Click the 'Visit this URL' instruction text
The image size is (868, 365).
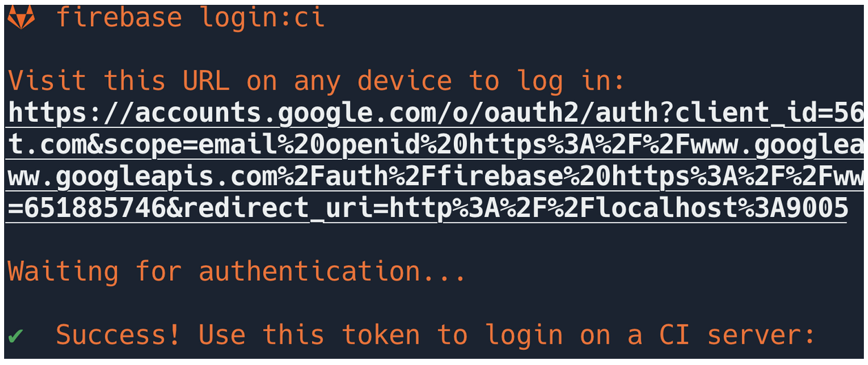317,82
